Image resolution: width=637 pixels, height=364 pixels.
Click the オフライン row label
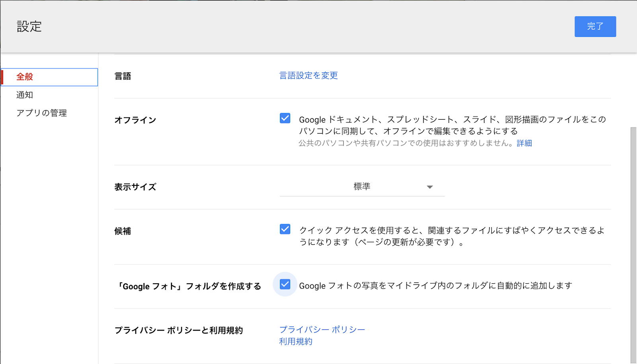click(x=135, y=120)
